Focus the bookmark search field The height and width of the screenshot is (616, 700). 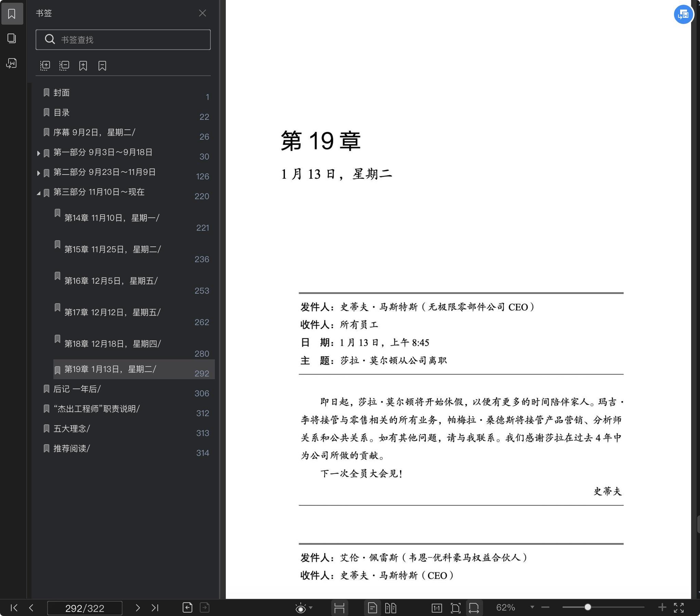(x=123, y=40)
